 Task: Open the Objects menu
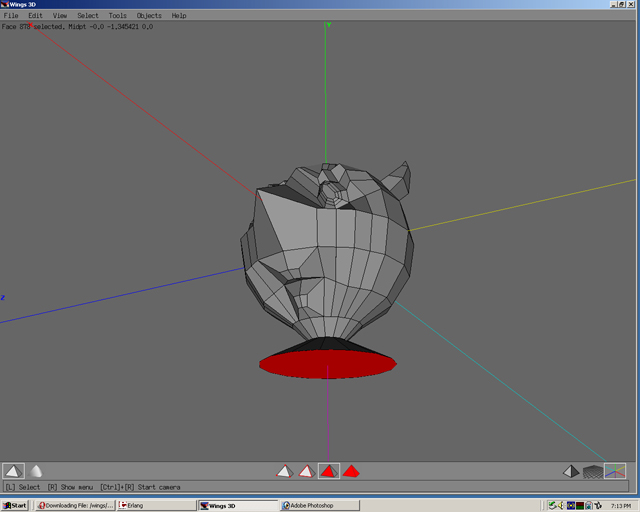click(x=149, y=16)
